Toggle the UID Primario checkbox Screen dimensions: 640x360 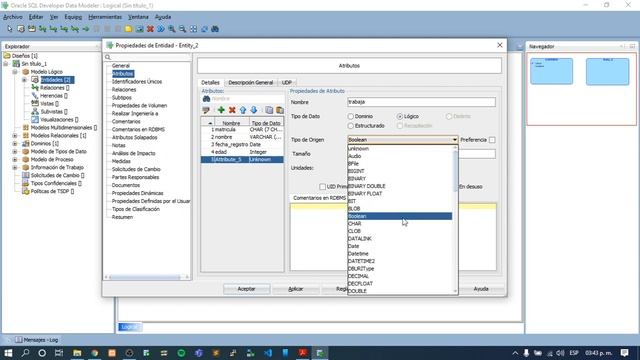tap(322, 187)
